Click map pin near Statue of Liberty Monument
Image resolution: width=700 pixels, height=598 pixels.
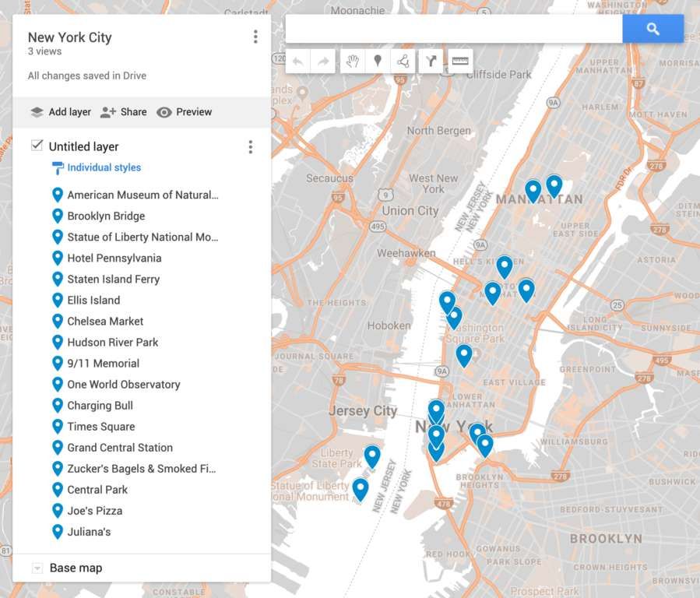(x=361, y=490)
